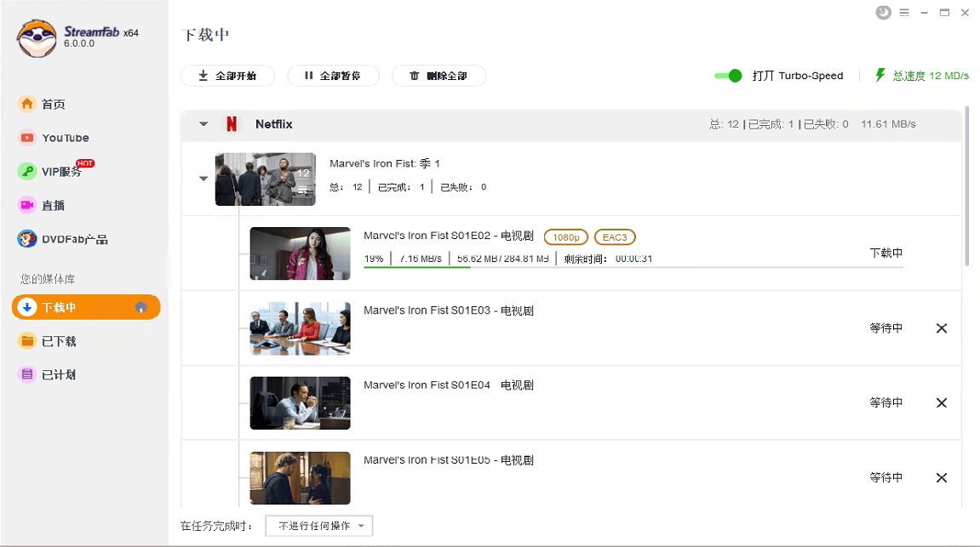The image size is (980, 547).
Task: Open the 首页 home page
Action: pyautogui.click(x=53, y=105)
